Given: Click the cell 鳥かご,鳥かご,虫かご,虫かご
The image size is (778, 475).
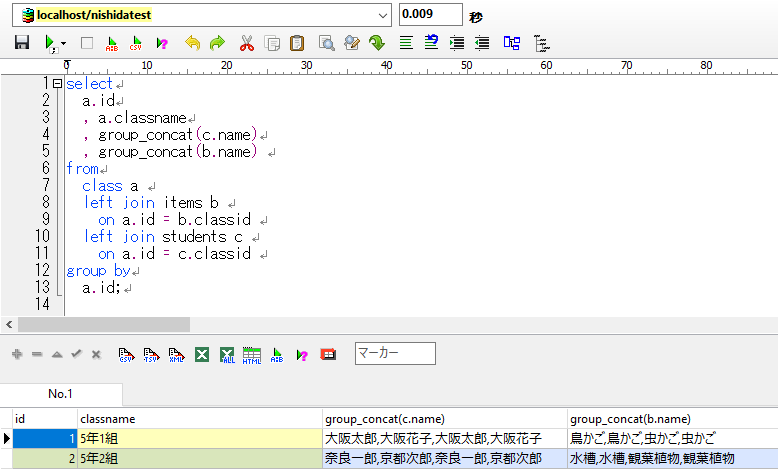Looking at the screenshot, I should (673, 439).
